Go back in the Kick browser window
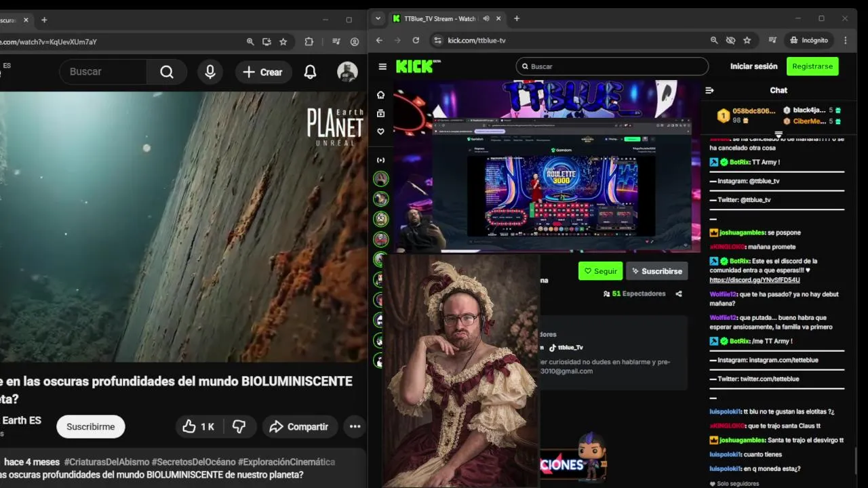Image resolution: width=868 pixels, height=488 pixels. 379,40
